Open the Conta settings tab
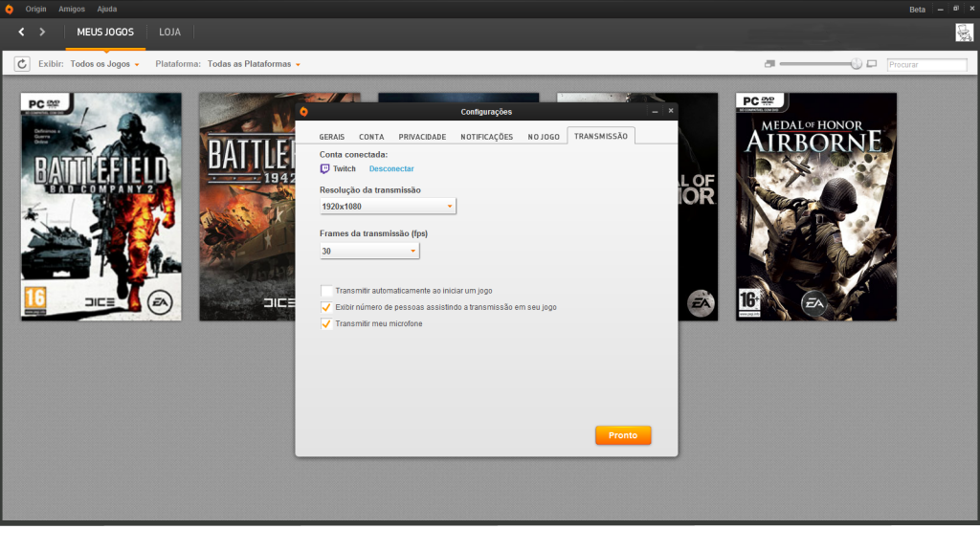This screenshot has height=551, width=980. pyautogui.click(x=371, y=137)
